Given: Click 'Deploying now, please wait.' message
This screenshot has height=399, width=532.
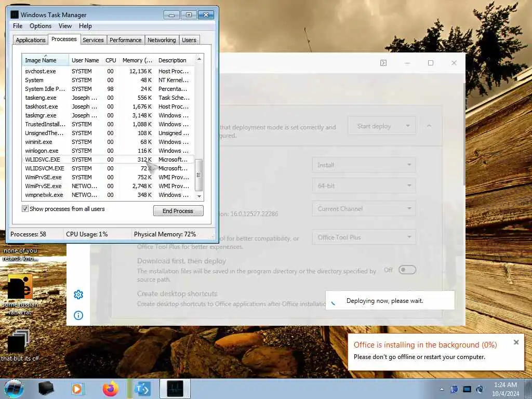Looking at the screenshot, I should point(385,301).
